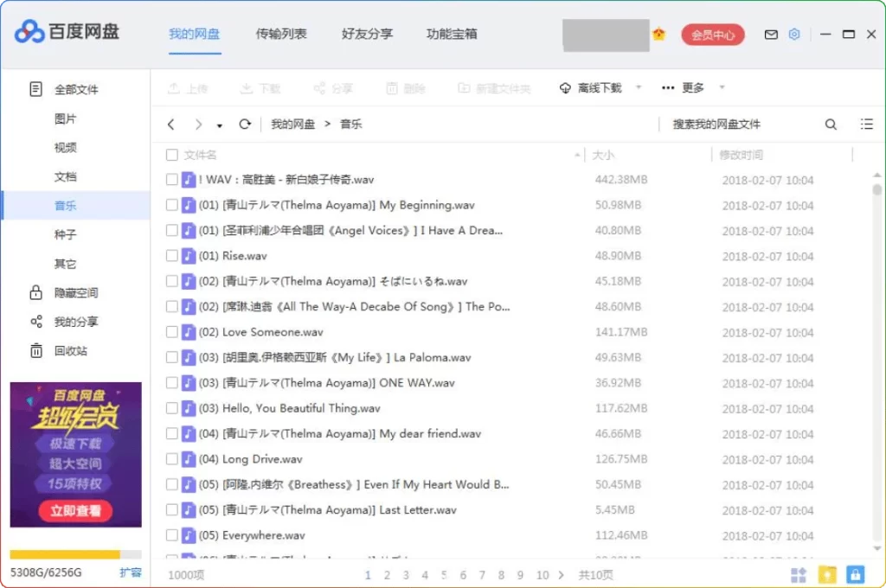Check the checkbox for (01) Rise.wav
This screenshot has height=588, width=886.
pyautogui.click(x=170, y=255)
